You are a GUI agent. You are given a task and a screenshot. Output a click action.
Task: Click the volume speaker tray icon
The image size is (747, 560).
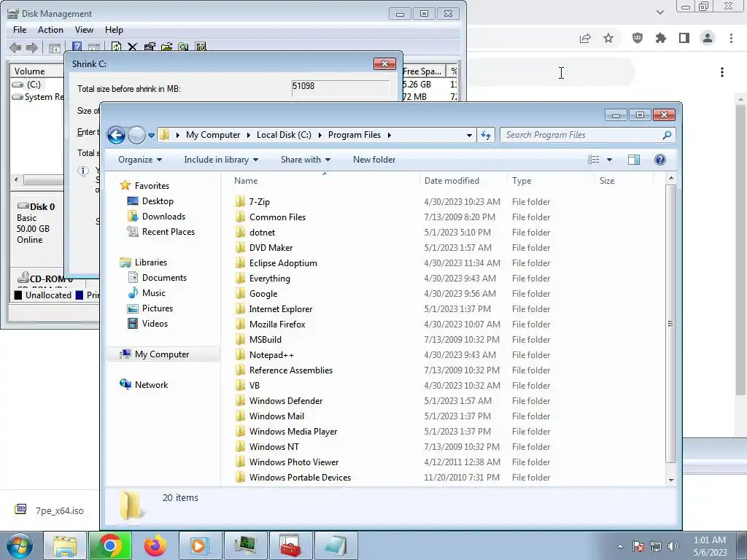pyautogui.click(x=673, y=546)
